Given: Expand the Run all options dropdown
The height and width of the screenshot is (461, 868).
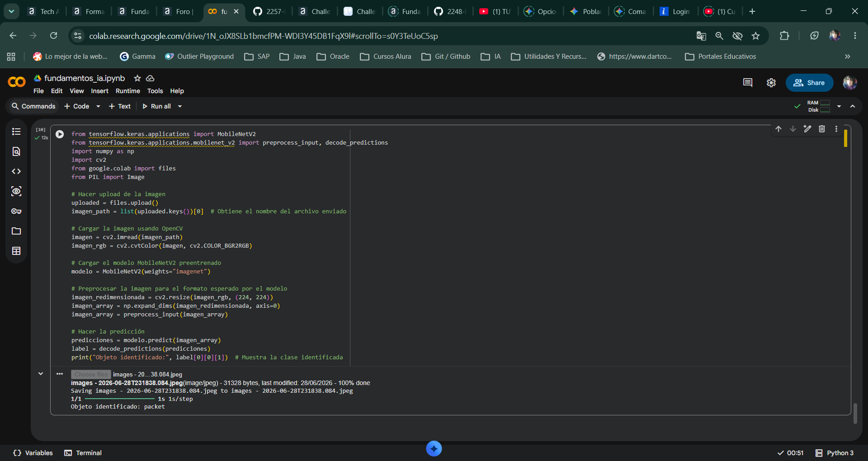Looking at the screenshot, I should [x=180, y=106].
